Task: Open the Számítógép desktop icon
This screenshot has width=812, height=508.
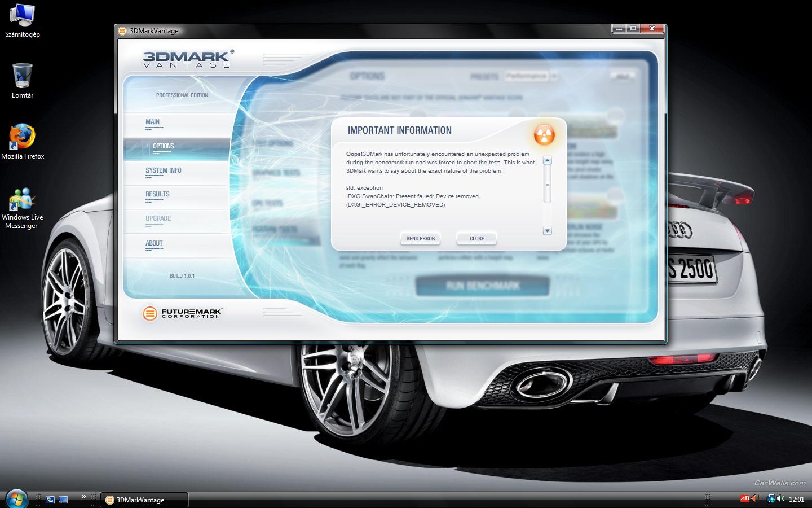Action: point(22,21)
